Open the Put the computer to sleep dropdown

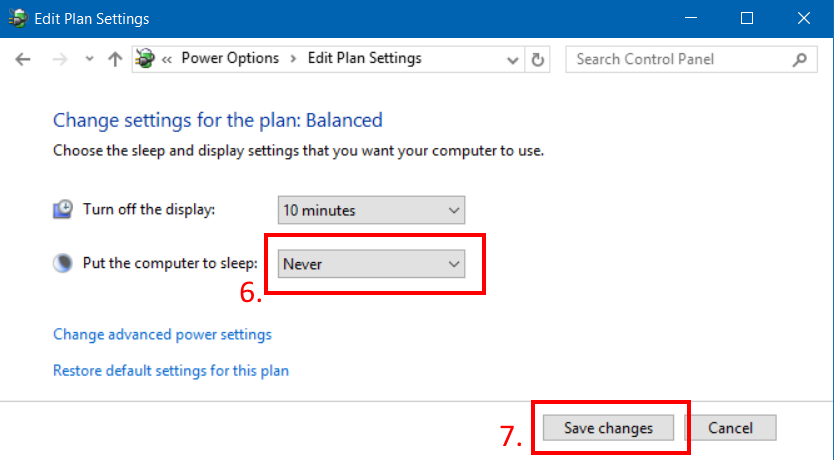click(x=371, y=264)
